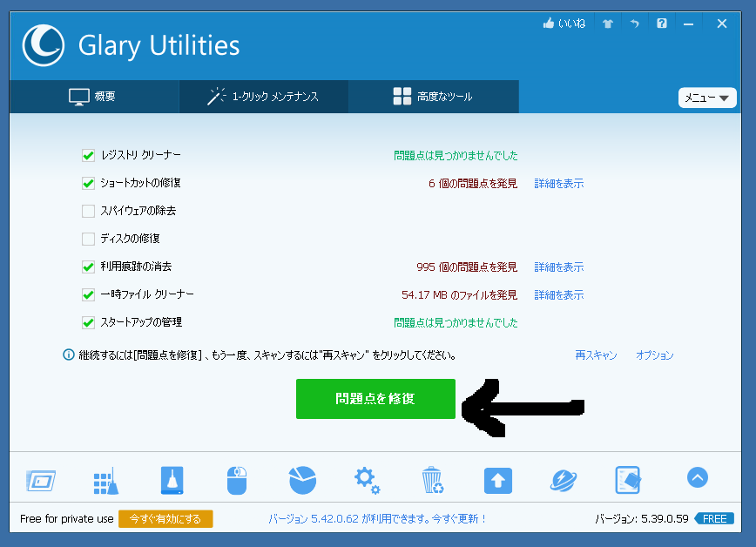Click the バージョン: 5.39.0.59 text

coord(642,519)
